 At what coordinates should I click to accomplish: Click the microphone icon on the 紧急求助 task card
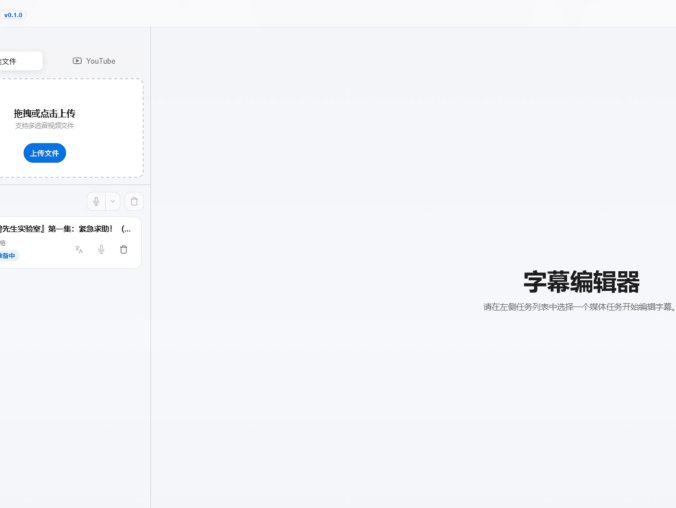(101, 249)
